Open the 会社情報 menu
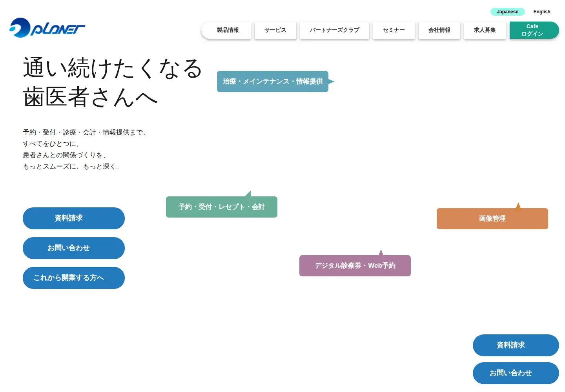565x392 pixels. click(x=439, y=30)
